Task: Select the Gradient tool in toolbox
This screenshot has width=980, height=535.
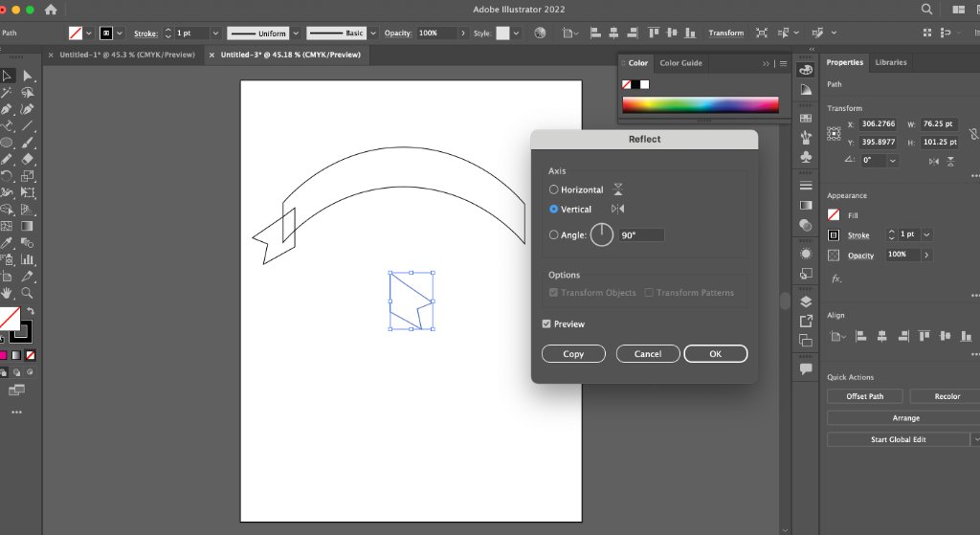Action: 28,226
